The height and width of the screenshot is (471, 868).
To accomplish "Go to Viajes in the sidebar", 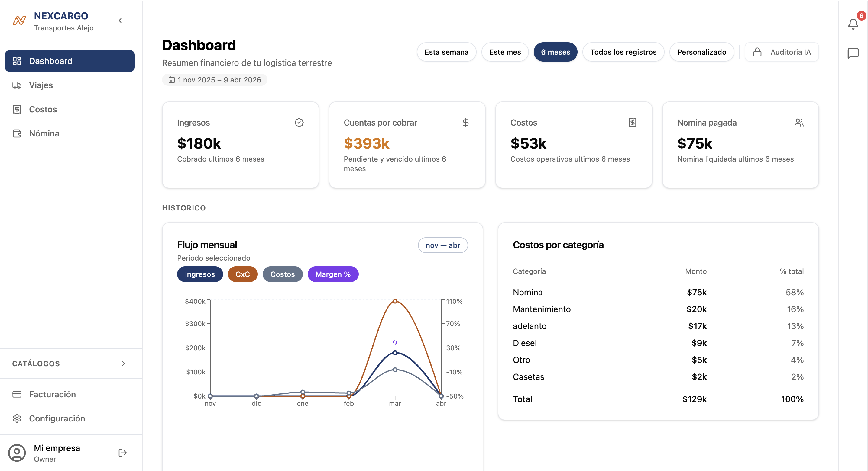I will coord(41,85).
